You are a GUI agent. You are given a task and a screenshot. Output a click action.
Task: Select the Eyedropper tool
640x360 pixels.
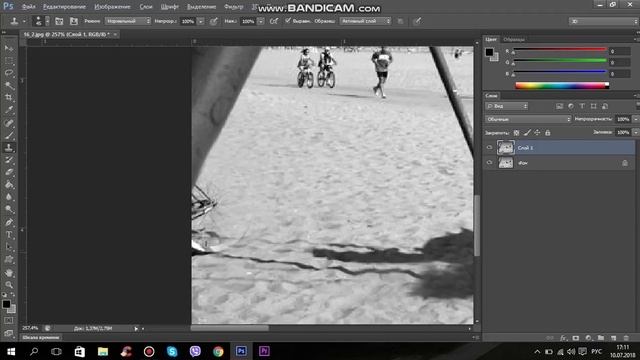pyautogui.click(x=9, y=110)
